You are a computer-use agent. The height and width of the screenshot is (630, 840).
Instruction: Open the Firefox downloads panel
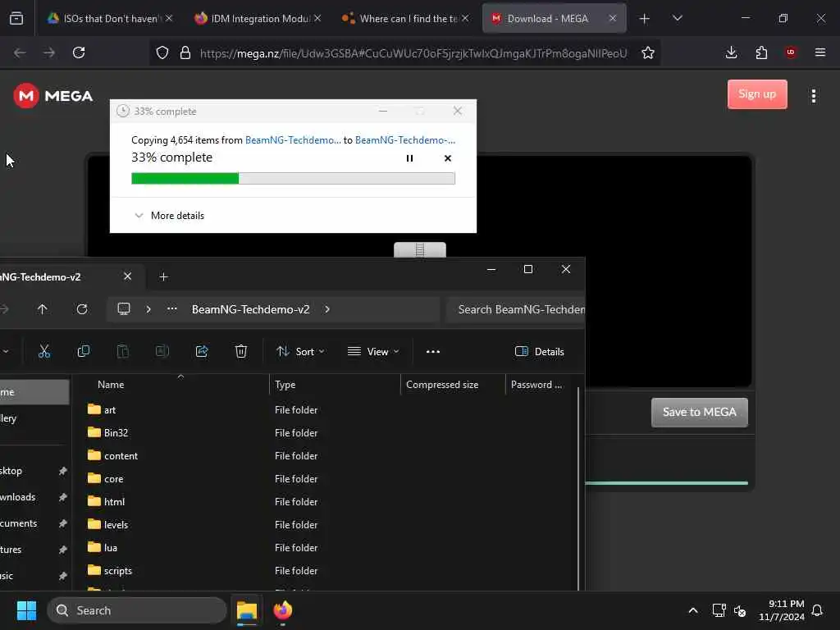731,52
